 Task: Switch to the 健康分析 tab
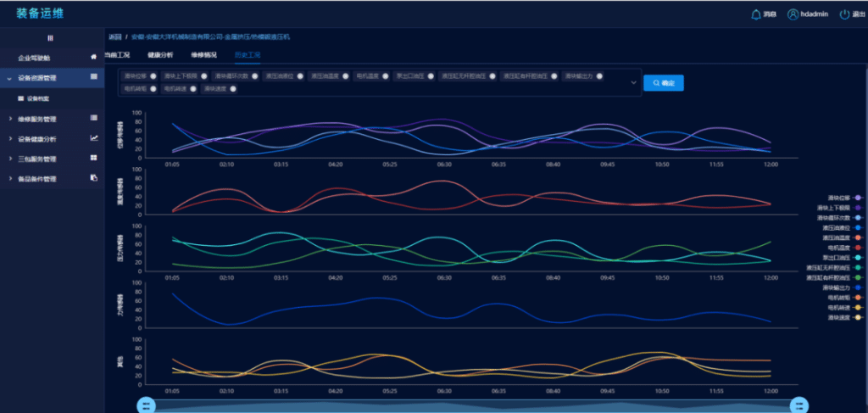click(x=160, y=55)
